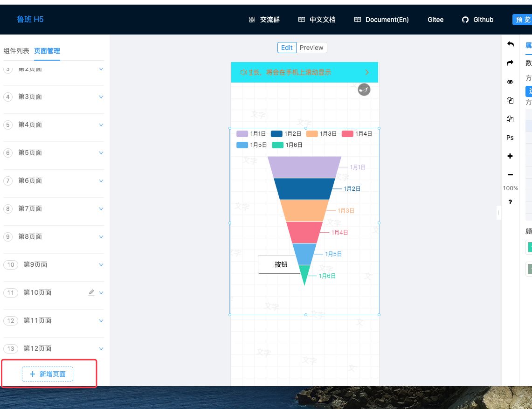
Task: Open Document(En) link
Action: pyautogui.click(x=381, y=20)
